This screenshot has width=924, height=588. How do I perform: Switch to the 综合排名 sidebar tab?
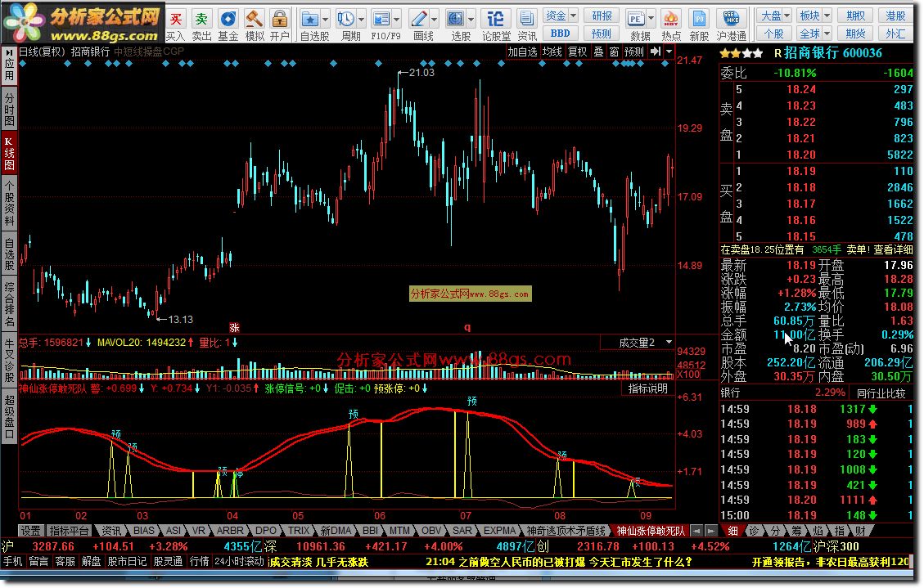pyautogui.click(x=10, y=303)
